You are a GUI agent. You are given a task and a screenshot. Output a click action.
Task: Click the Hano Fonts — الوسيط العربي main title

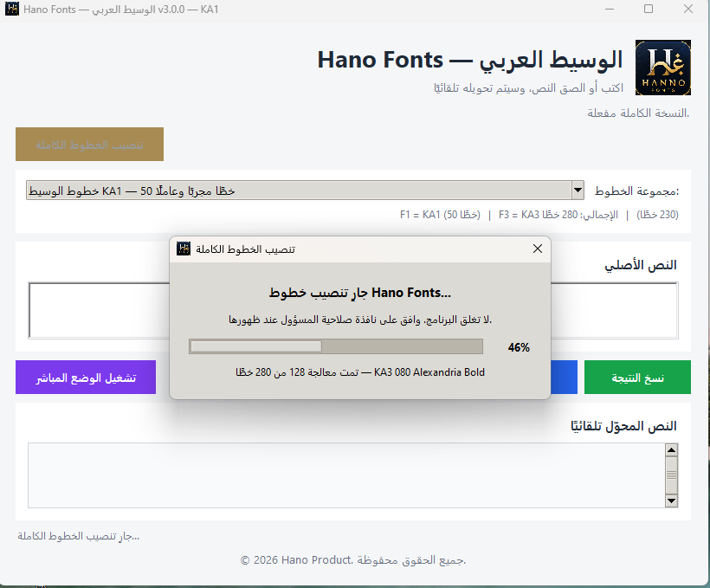470,61
